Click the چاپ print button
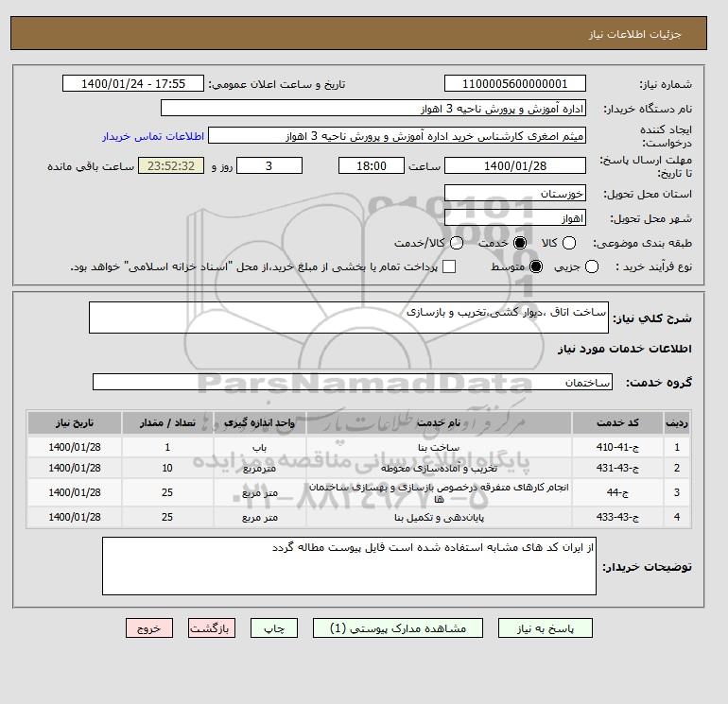728x704 pixels. [274, 628]
